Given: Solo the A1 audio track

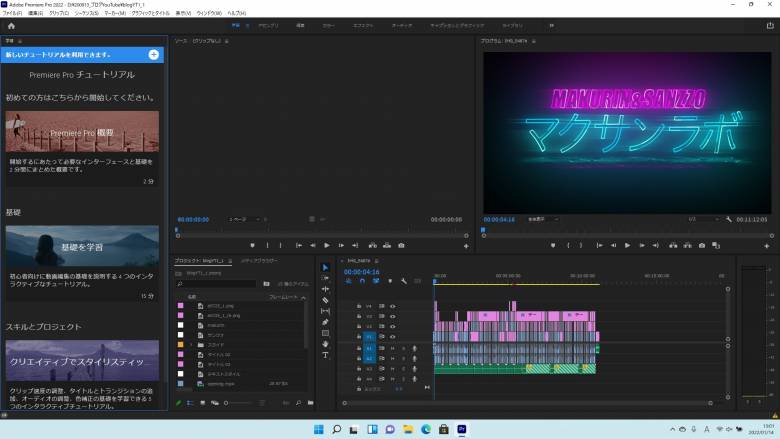Looking at the screenshot, I should tap(403, 349).
